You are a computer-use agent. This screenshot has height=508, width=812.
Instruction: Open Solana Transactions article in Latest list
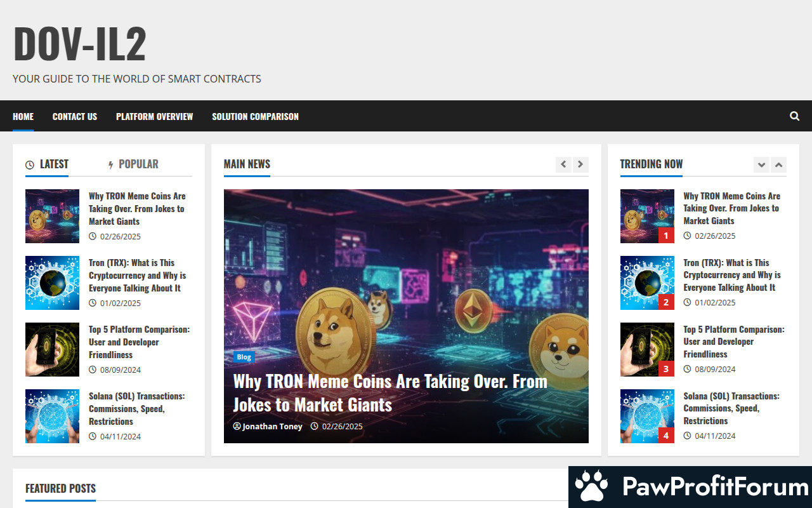tap(136, 408)
